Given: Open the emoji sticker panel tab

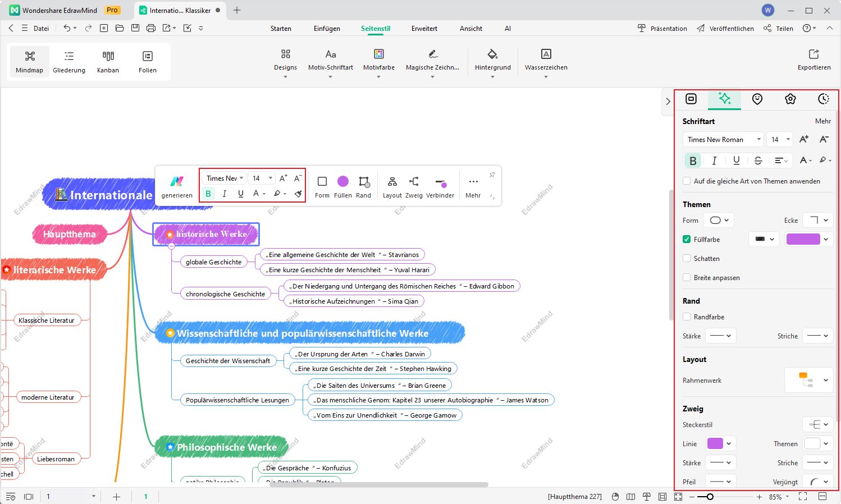Looking at the screenshot, I should click(x=757, y=99).
